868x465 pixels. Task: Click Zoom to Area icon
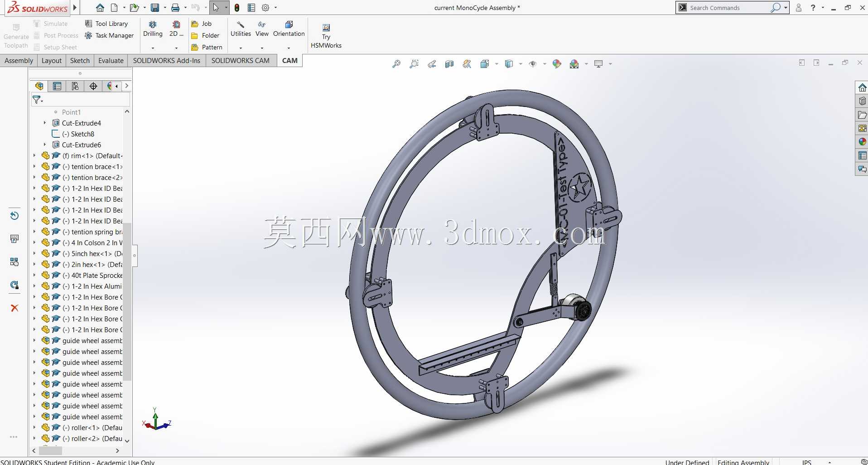414,64
